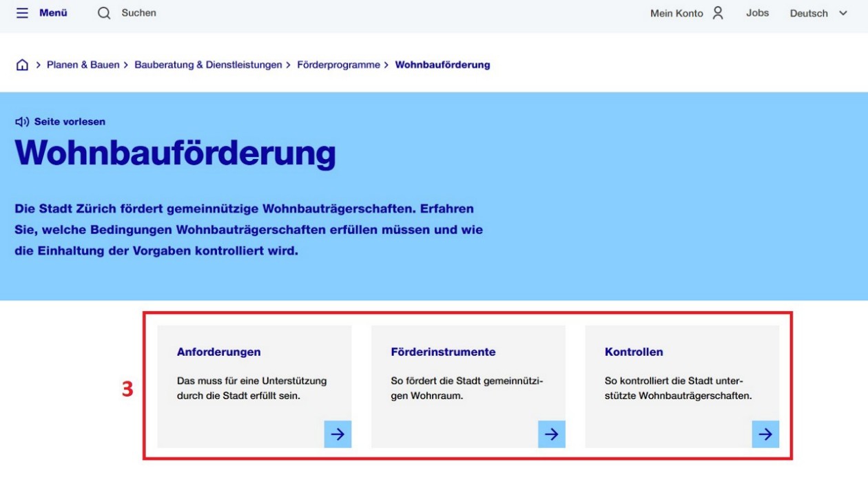Navigate to Bauberatung & Dienstleistungen breadcrumb
Viewport: 868px width, 477px height.
click(x=208, y=65)
